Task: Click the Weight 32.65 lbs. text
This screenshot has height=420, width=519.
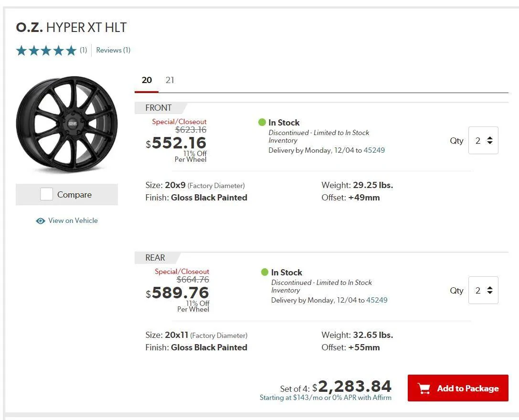Action: click(357, 335)
